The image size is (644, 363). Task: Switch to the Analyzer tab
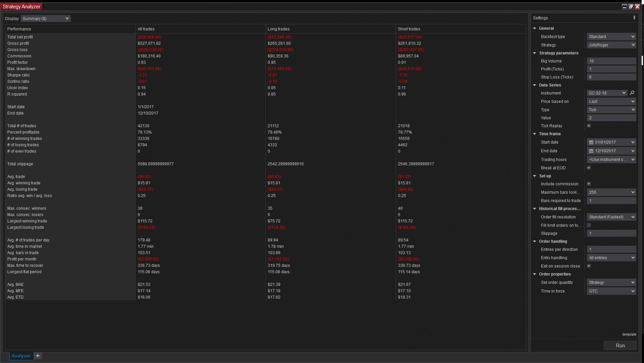click(21, 356)
